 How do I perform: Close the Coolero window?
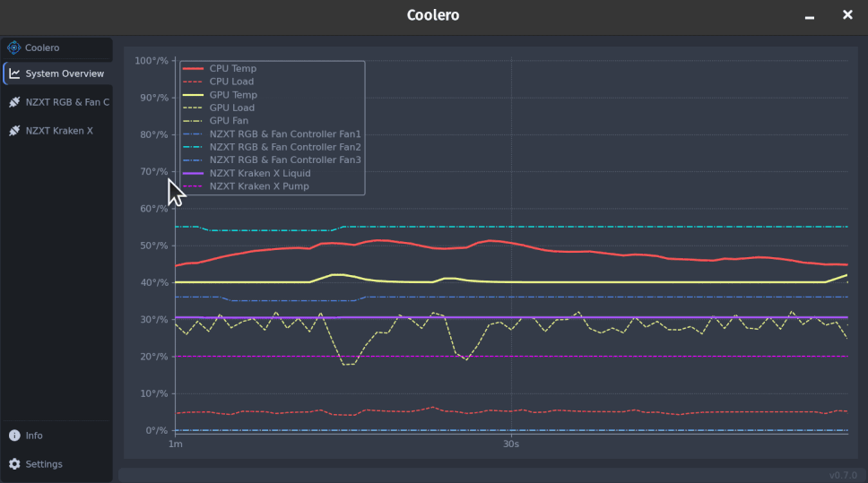[847, 15]
